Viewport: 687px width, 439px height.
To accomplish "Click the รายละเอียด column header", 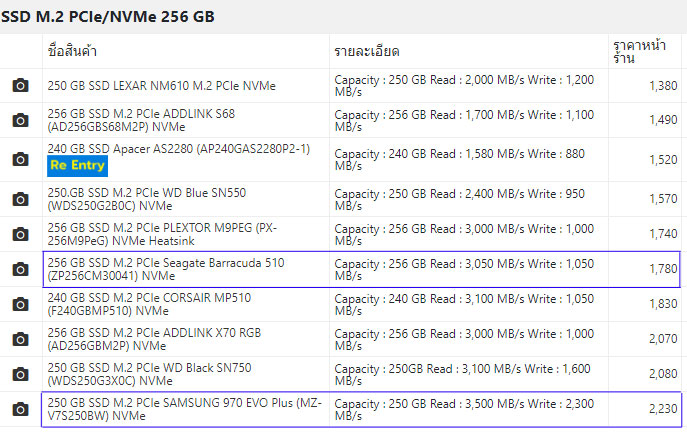I will [x=367, y=51].
